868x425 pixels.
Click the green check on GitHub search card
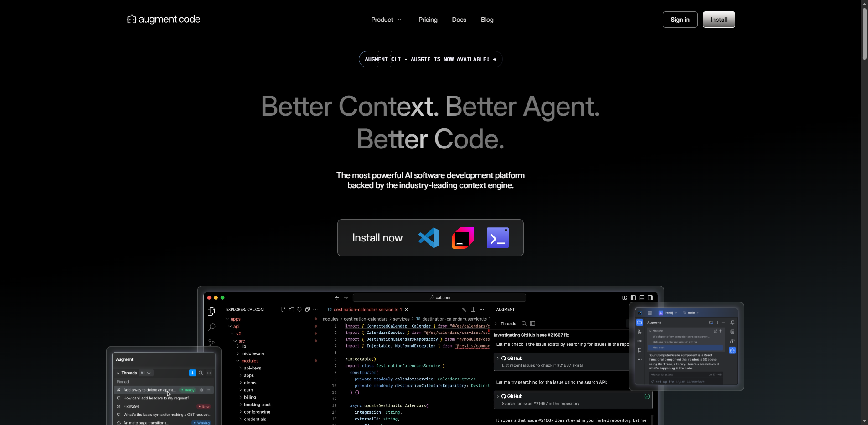647,396
